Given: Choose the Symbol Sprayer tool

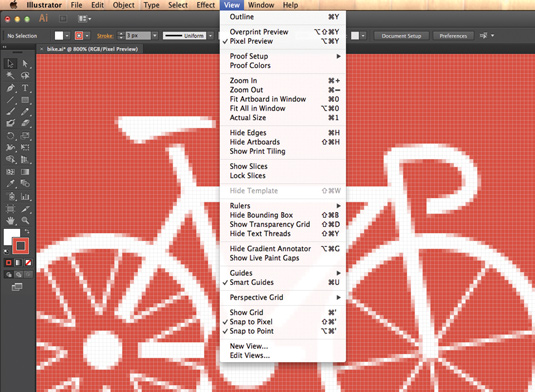Looking at the screenshot, I should pyautogui.click(x=10, y=197).
